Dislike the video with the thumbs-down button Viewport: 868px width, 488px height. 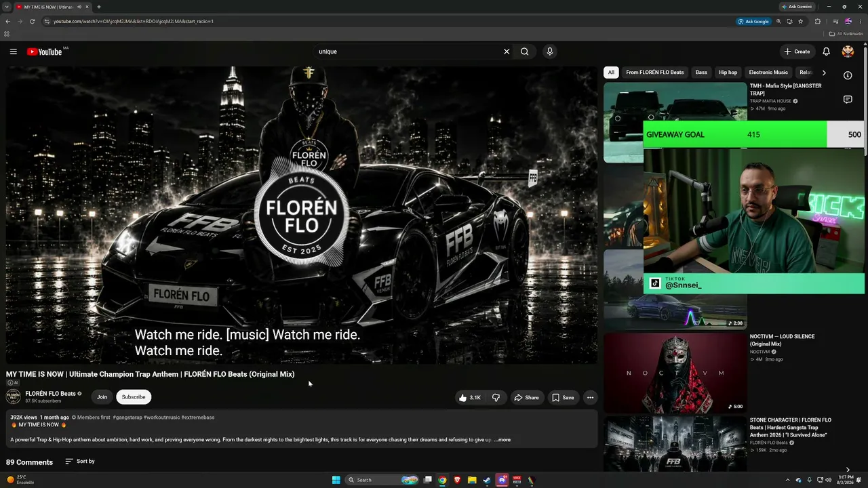[x=496, y=398]
